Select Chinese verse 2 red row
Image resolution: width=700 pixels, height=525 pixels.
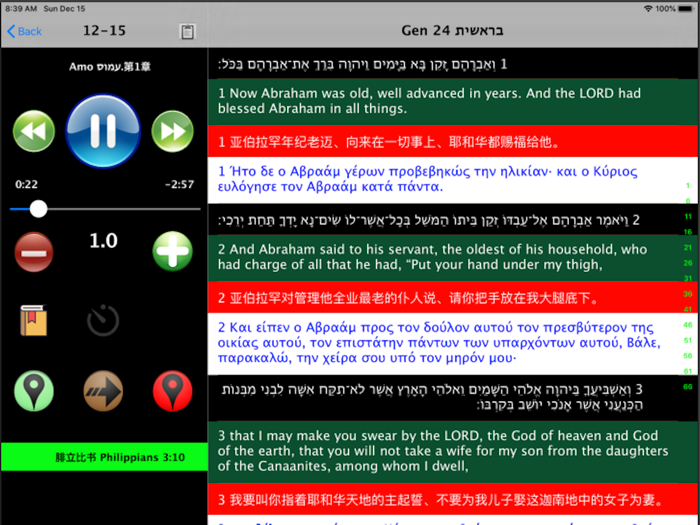453,297
